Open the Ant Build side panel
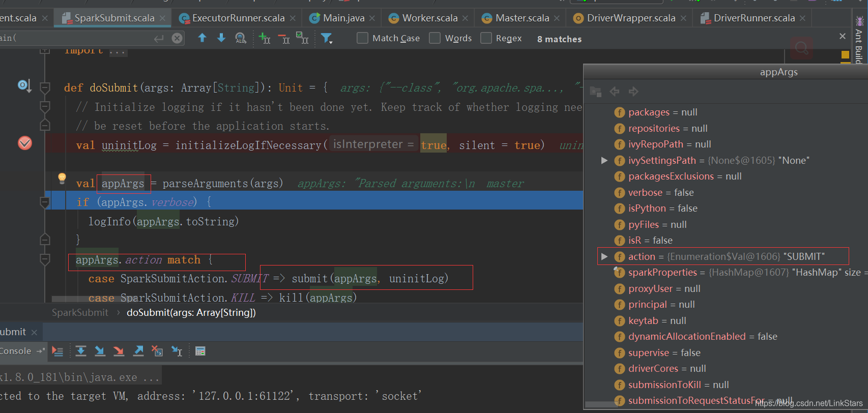Screen dimensions: 868x413 coord(859,41)
